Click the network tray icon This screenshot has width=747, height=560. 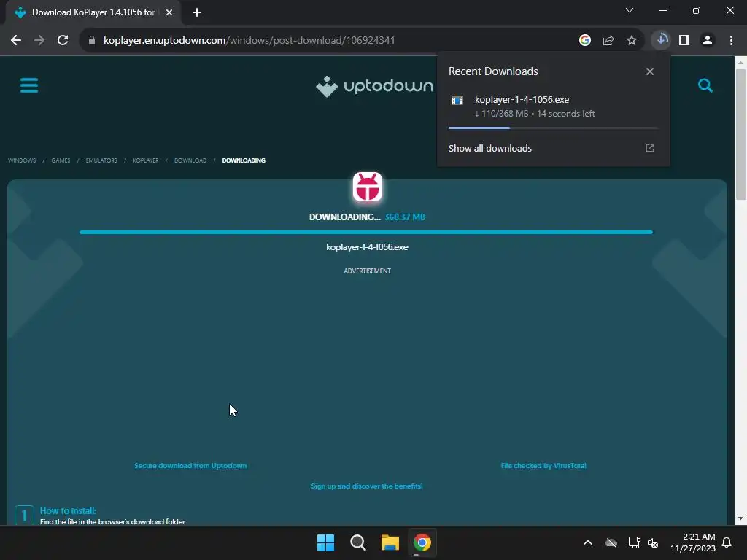tap(634, 542)
